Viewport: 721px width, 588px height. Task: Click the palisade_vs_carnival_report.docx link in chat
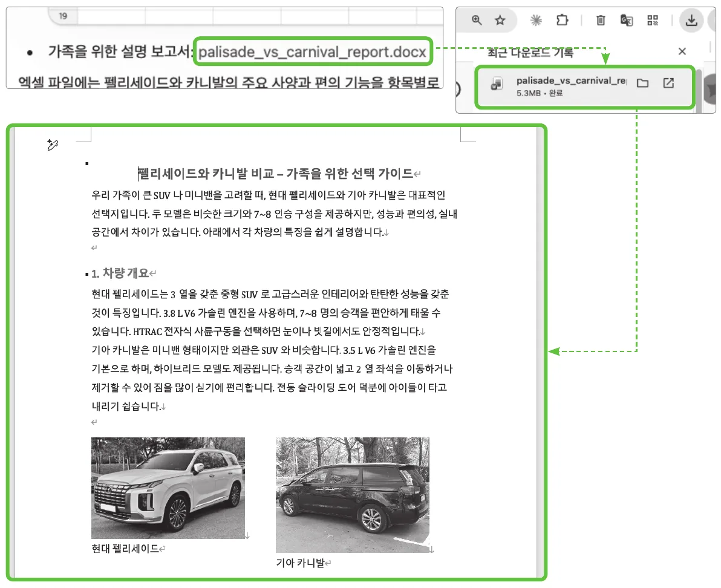point(312,52)
